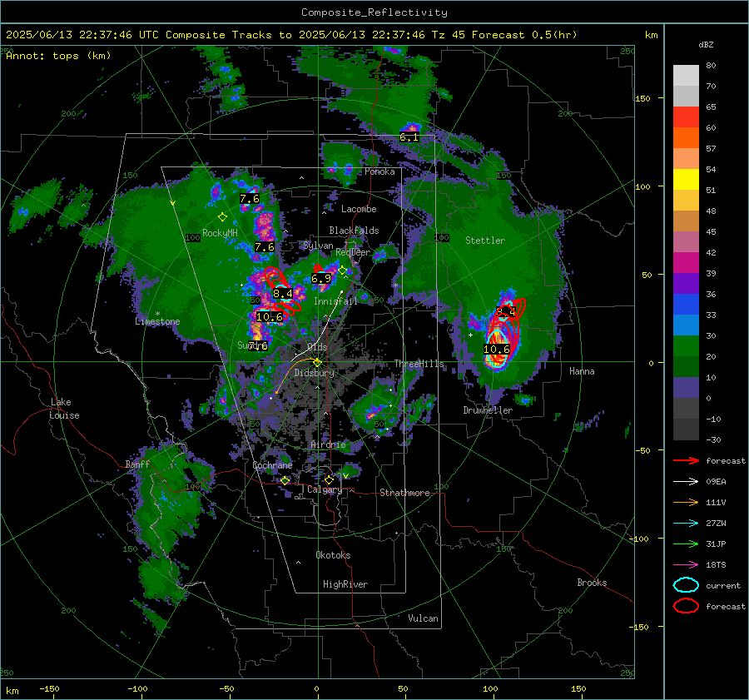
Task: Click the Okotoks city label
Action: coord(333,555)
